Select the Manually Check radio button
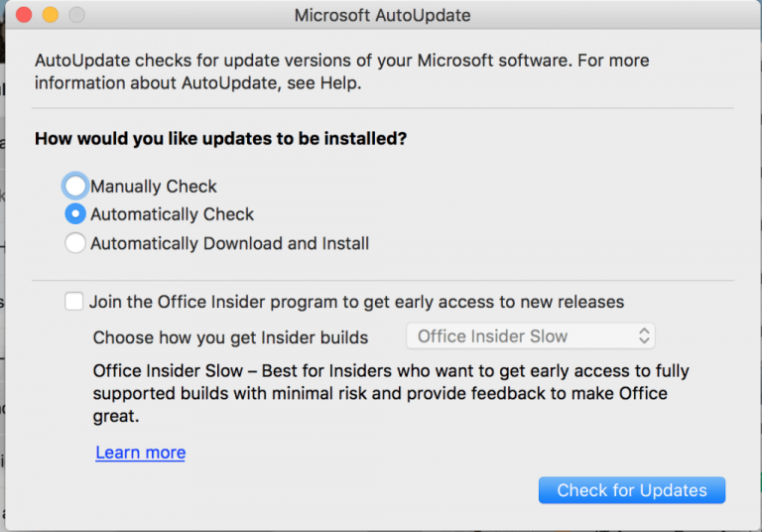Screen dimensions: 762x532 coord(75,186)
